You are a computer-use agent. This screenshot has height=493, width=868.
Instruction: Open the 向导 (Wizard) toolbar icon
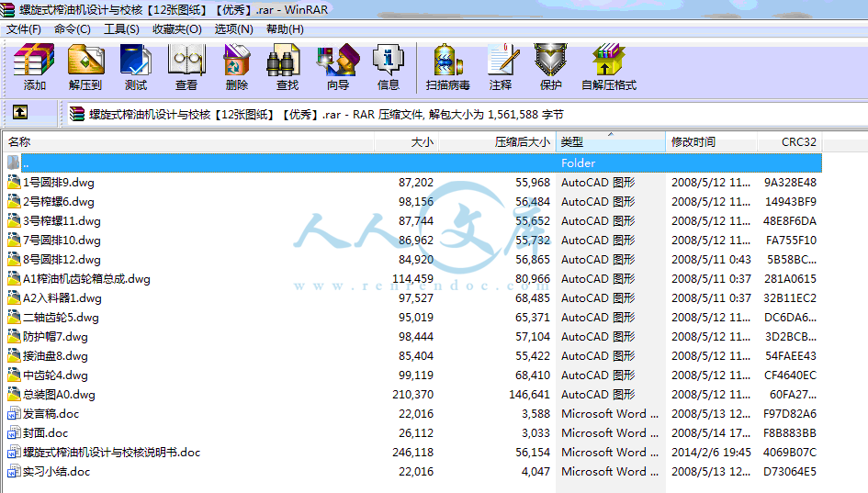(x=338, y=61)
